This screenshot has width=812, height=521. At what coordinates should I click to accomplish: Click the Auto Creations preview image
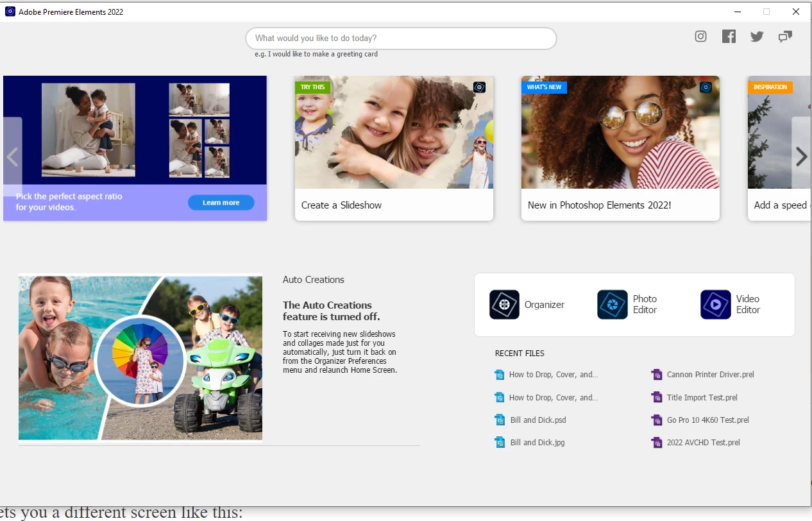click(x=140, y=358)
